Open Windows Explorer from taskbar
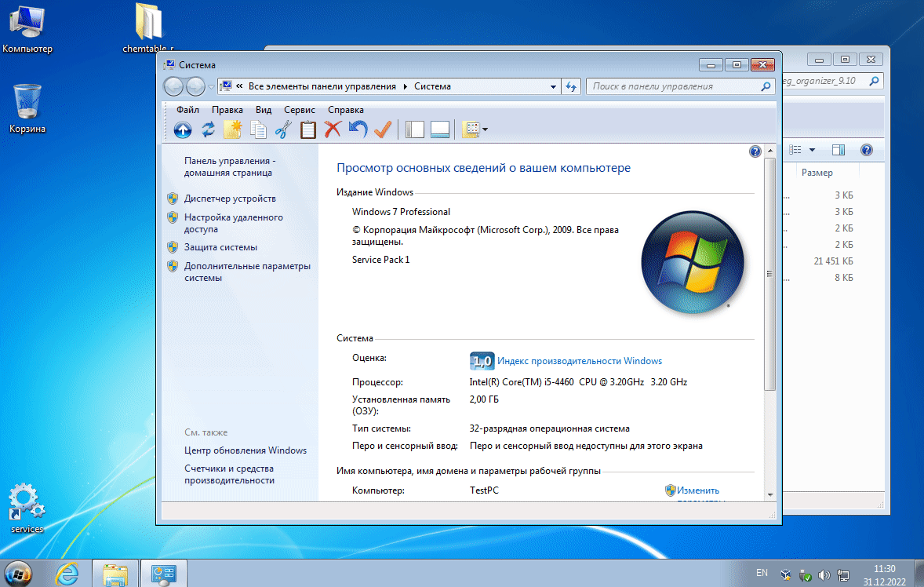This screenshot has height=587, width=924. pyautogui.click(x=115, y=574)
